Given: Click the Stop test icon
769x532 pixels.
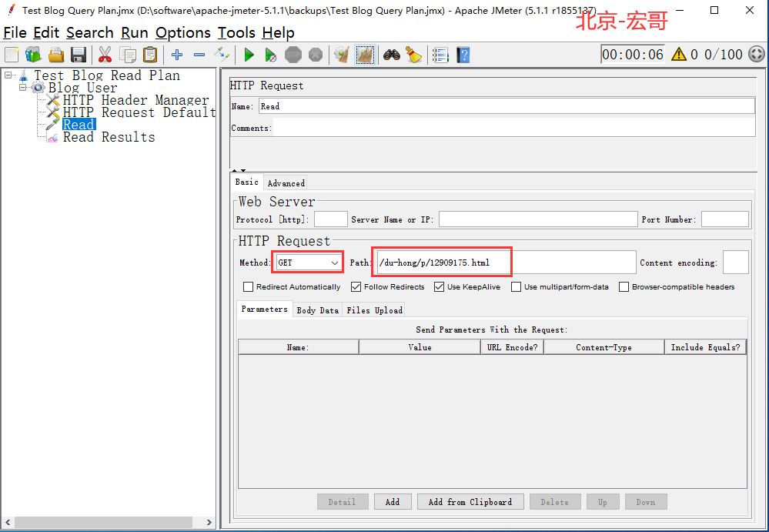Looking at the screenshot, I should tap(293, 55).
